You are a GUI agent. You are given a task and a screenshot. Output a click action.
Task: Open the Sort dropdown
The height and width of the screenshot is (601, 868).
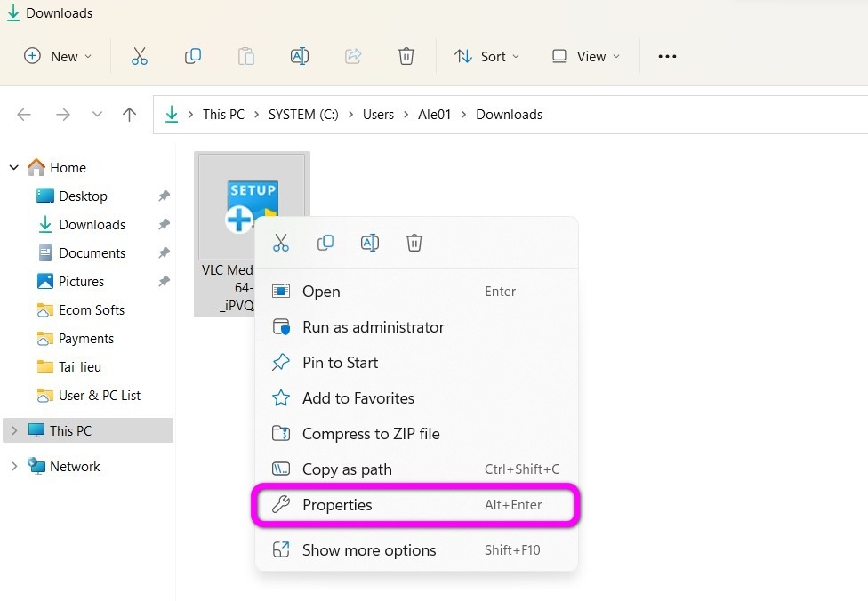pyautogui.click(x=486, y=56)
